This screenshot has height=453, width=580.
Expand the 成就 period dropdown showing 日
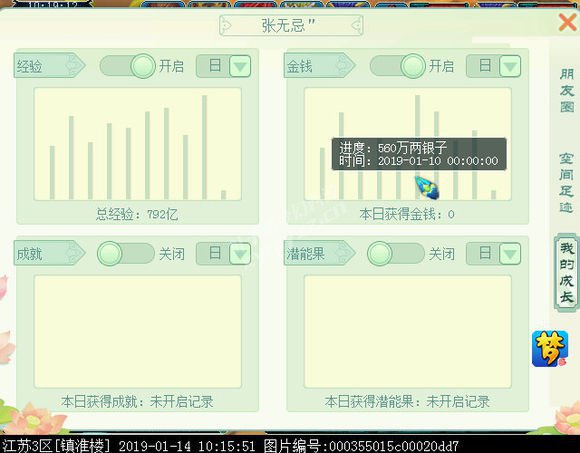coord(223,254)
